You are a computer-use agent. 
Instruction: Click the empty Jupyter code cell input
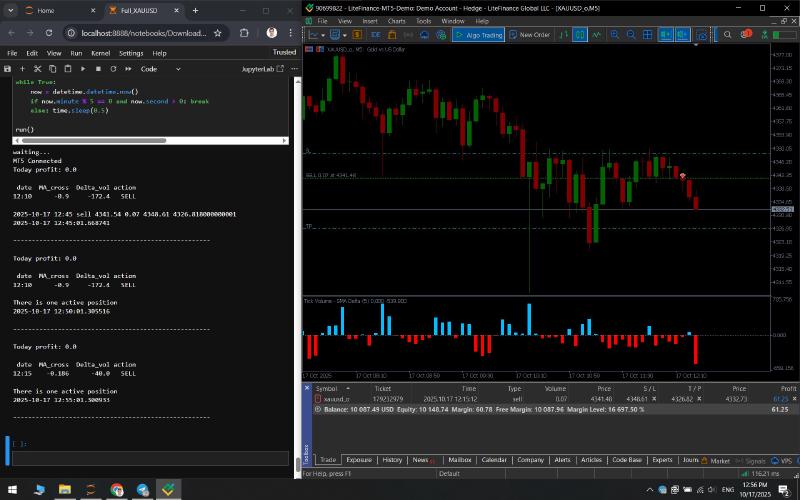click(150, 458)
